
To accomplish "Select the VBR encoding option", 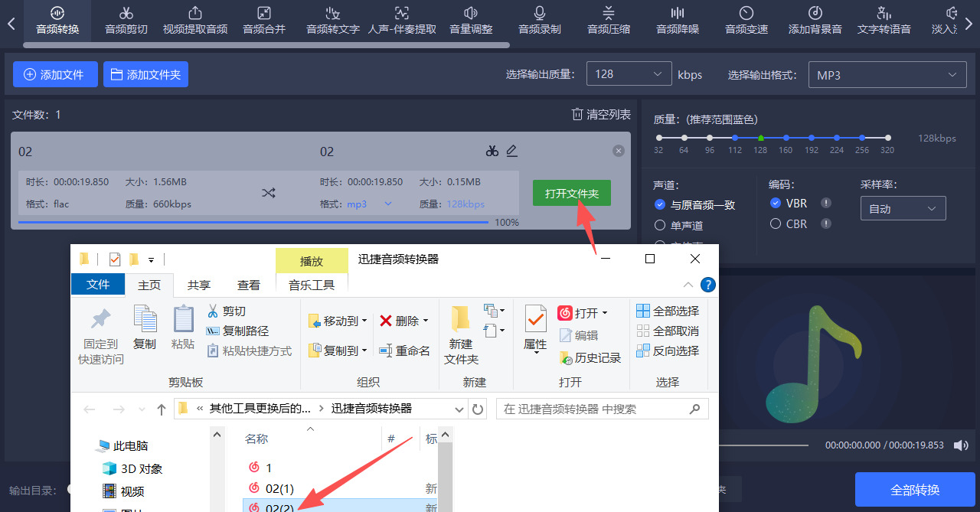I will tap(789, 203).
